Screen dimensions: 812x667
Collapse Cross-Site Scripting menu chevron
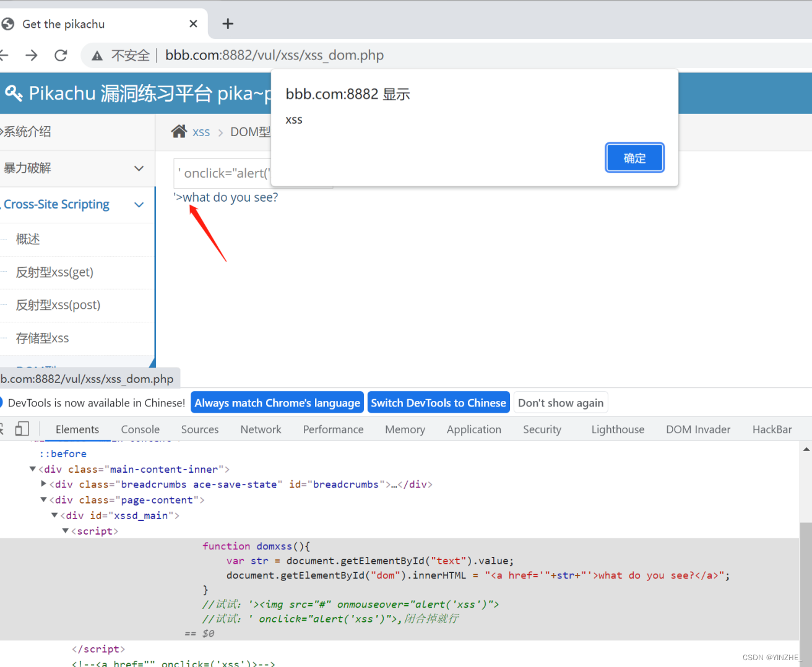pos(139,205)
